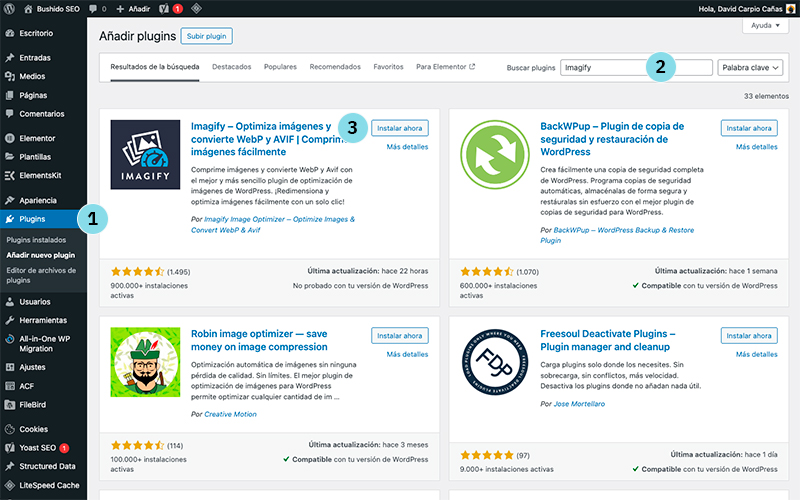Open Usuarios icon in sidebar

click(10, 302)
